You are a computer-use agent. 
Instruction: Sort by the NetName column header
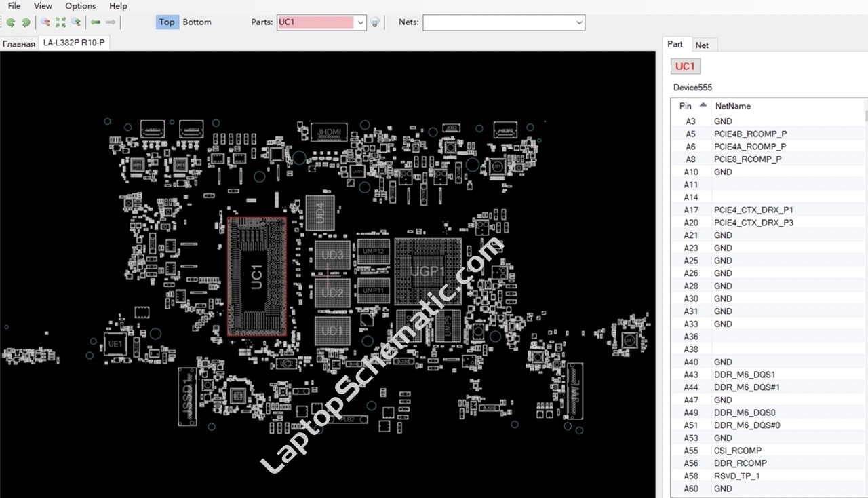[x=787, y=106]
